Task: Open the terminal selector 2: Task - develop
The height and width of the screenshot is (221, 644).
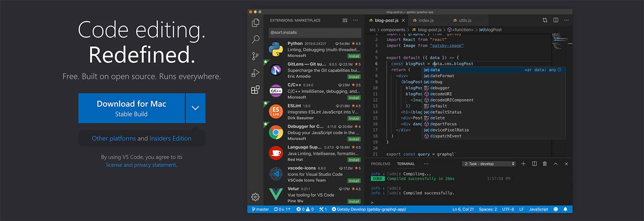Action: click(x=489, y=164)
